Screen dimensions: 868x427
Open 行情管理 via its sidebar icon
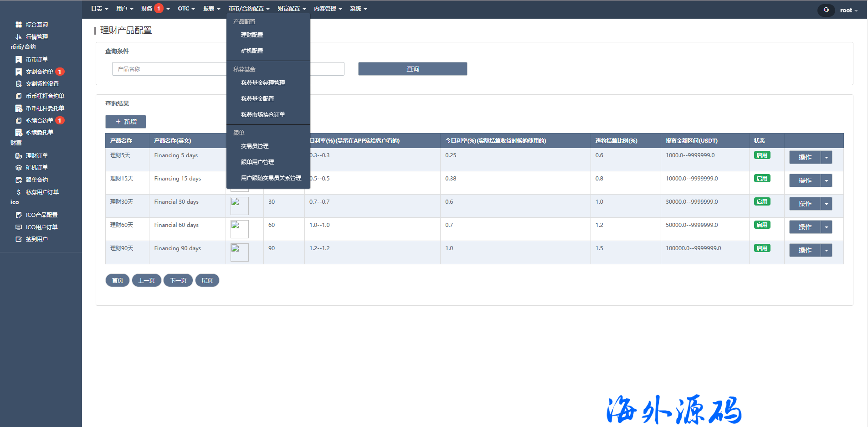[x=19, y=37]
